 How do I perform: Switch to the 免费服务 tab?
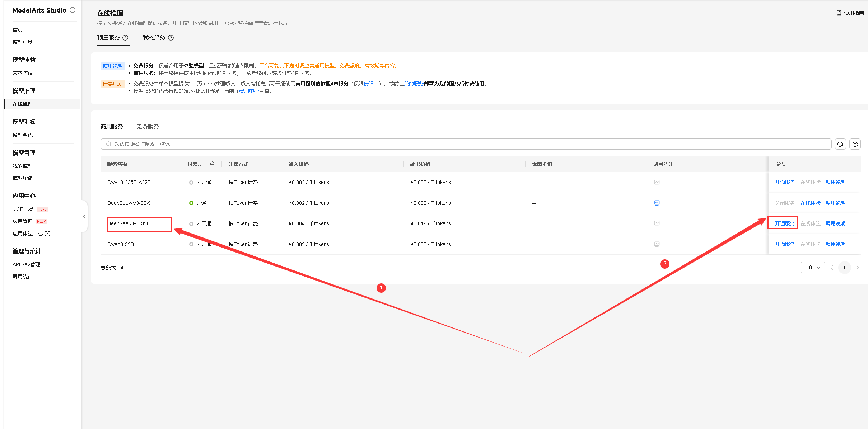click(x=148, y=127)
